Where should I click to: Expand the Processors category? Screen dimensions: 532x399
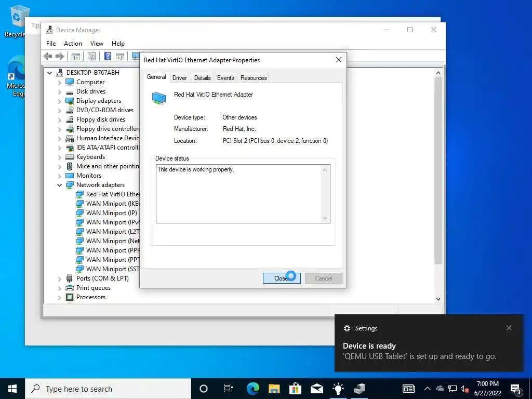click(59, 297)
